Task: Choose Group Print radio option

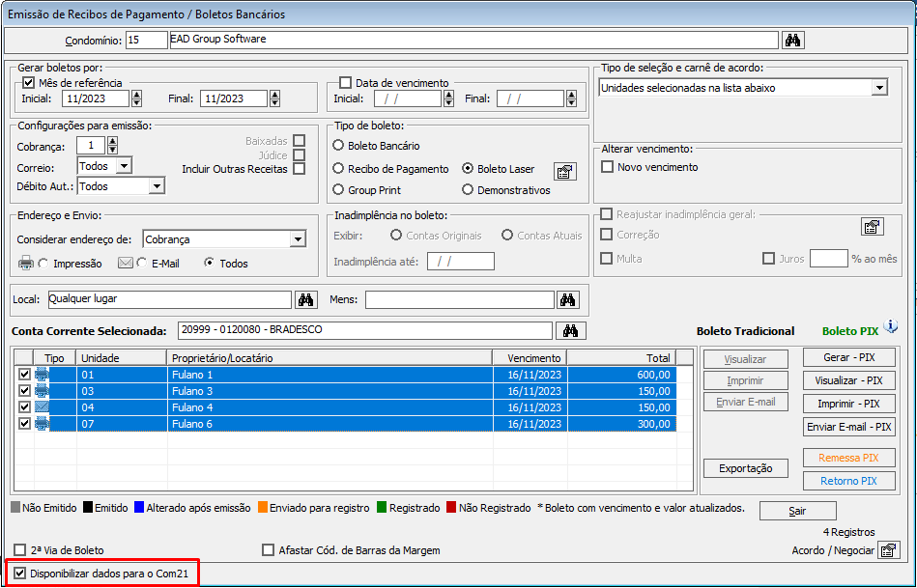Action: coord(338,190)
